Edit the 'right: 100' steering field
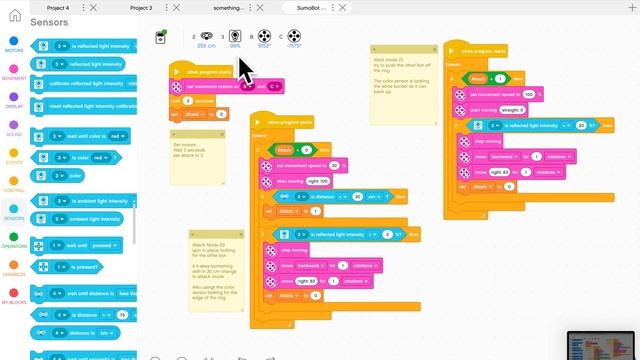Image resolution: width=640 pixels, height=360 pixels. 318,181
